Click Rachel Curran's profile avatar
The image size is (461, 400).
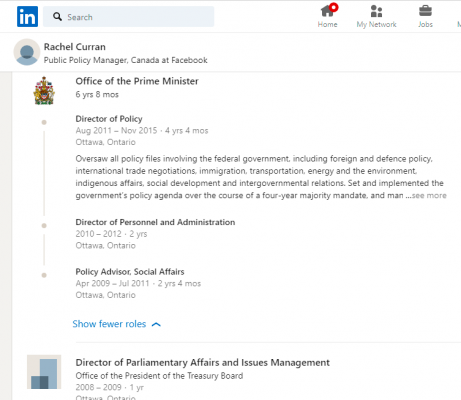pos(27,52)
